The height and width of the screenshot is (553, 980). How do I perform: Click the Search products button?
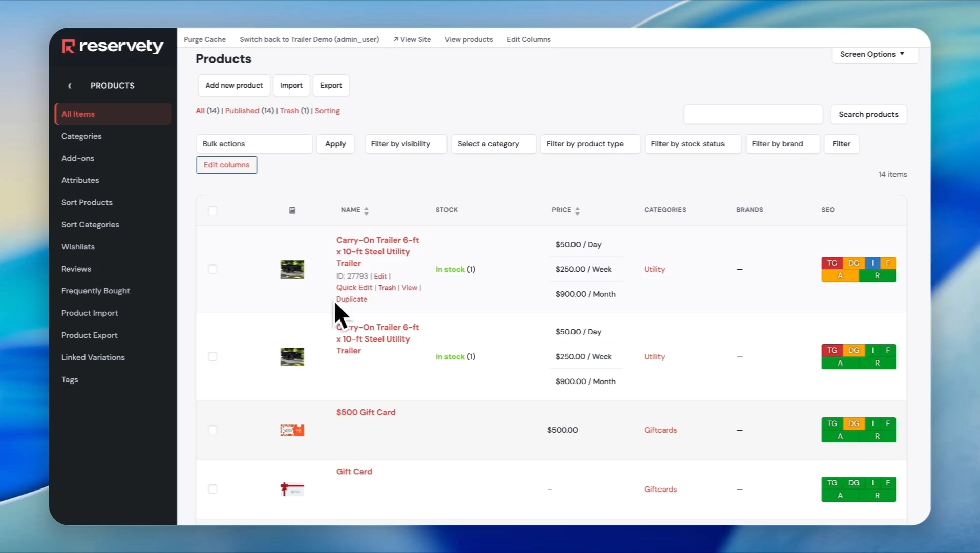[x=868, y=115]
